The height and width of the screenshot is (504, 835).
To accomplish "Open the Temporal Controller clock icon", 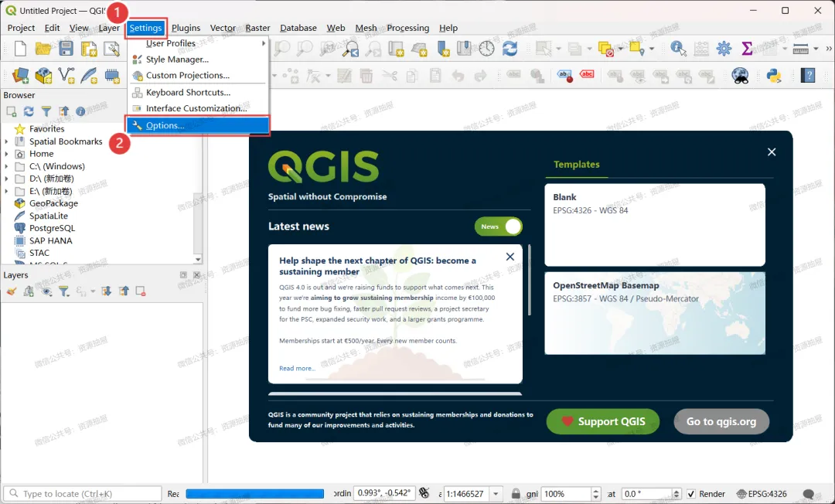I will [x=486, y=49].
